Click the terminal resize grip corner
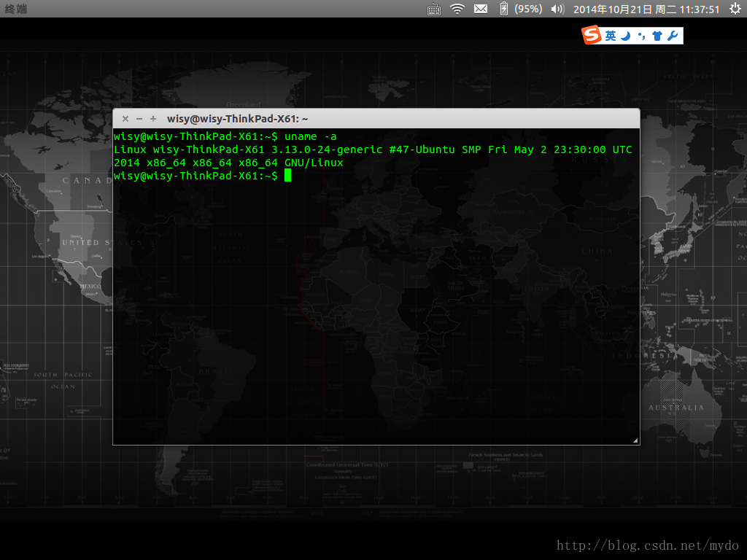This screenshot has width=747, height=560. [x=635, y=440]
